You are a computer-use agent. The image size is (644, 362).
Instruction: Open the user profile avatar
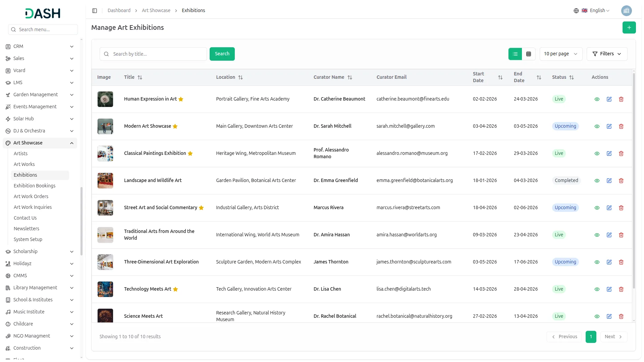click(x=626, y=11)
